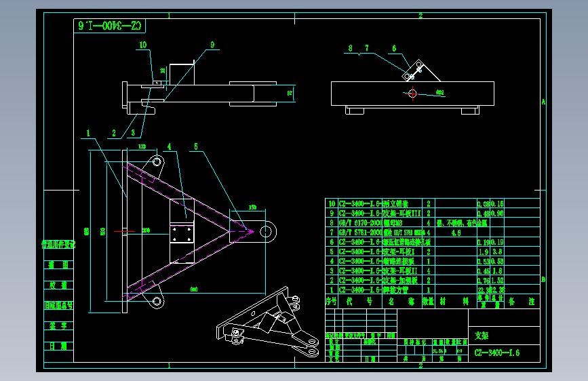588x381 pixels.
Task: Click the 125 dimension at the frame top
Action: (142, 146)
